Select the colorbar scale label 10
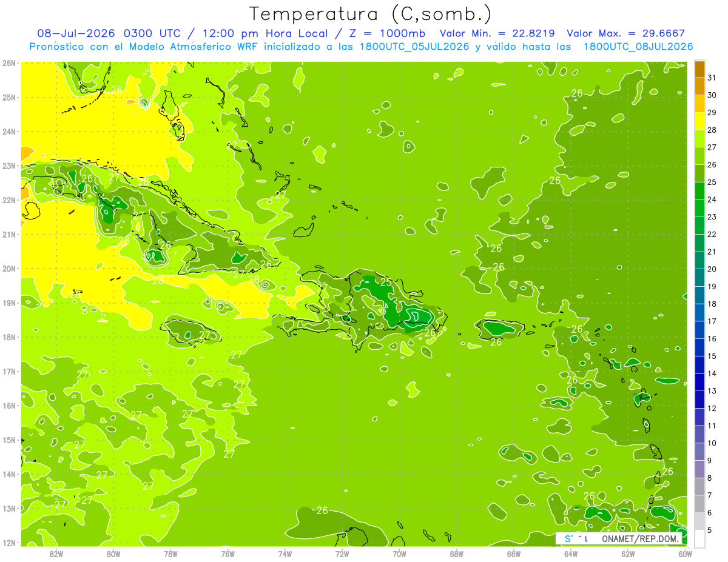 pos(712,443)
